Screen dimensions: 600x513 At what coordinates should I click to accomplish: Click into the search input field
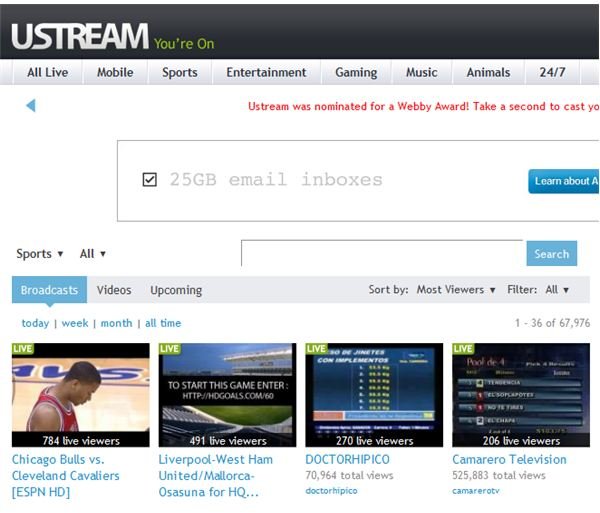tap(383, 253)
